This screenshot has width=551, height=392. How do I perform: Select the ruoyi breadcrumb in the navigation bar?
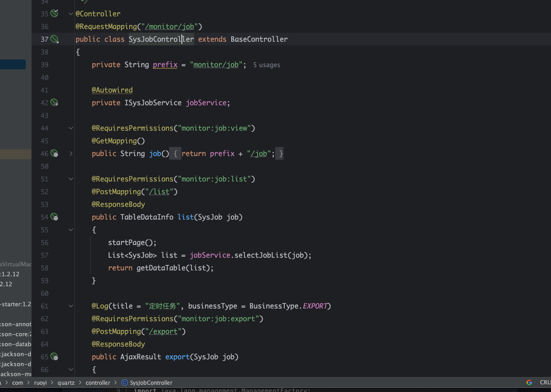point(40,383)
